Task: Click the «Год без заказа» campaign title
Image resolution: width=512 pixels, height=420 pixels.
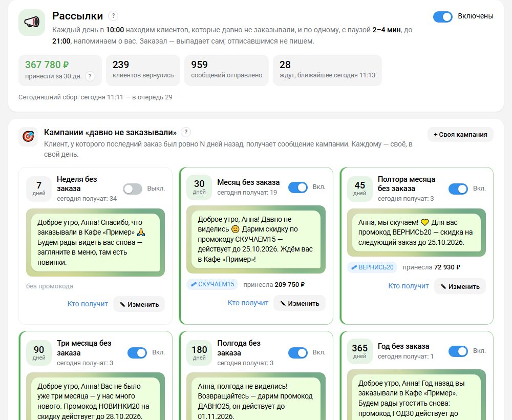Action: pyautogui.click(x=403, y=346)
